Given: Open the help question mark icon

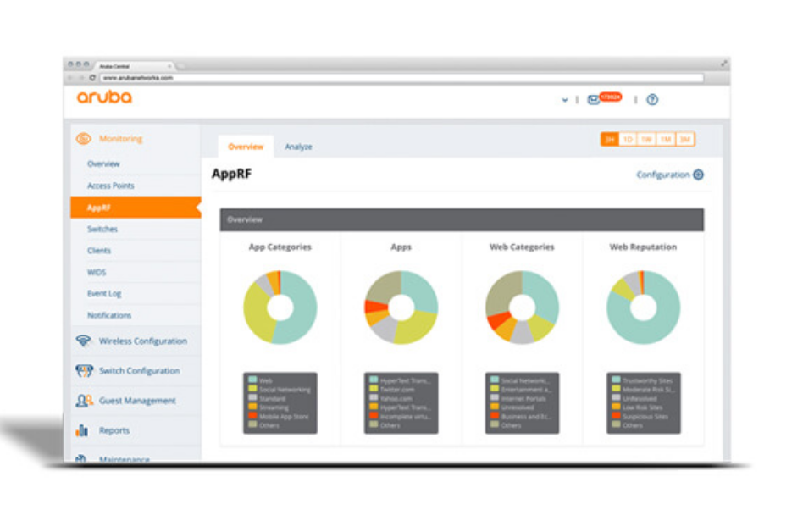Looking at the screenshot, I should coord(652,100).
